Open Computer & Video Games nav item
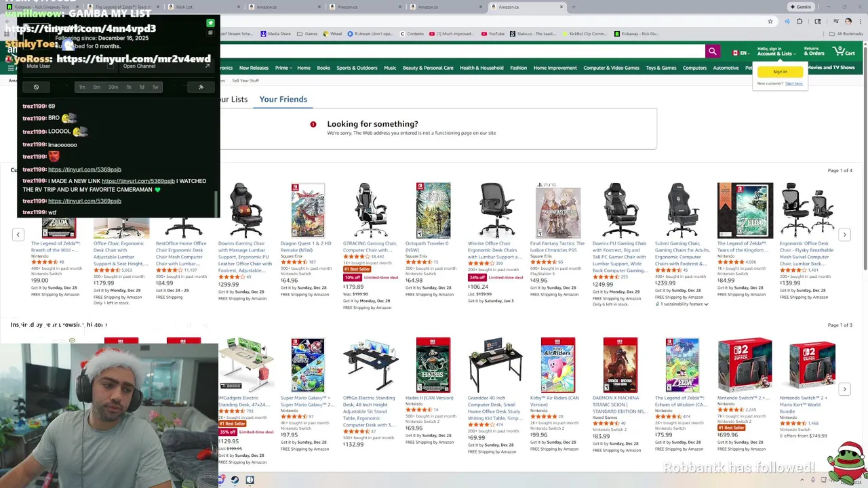 [611, 68]
